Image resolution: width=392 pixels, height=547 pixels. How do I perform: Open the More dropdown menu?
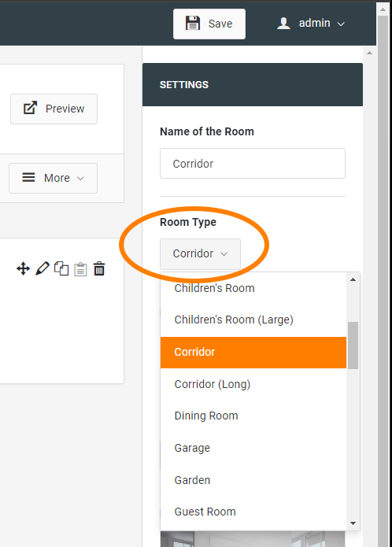53,178
